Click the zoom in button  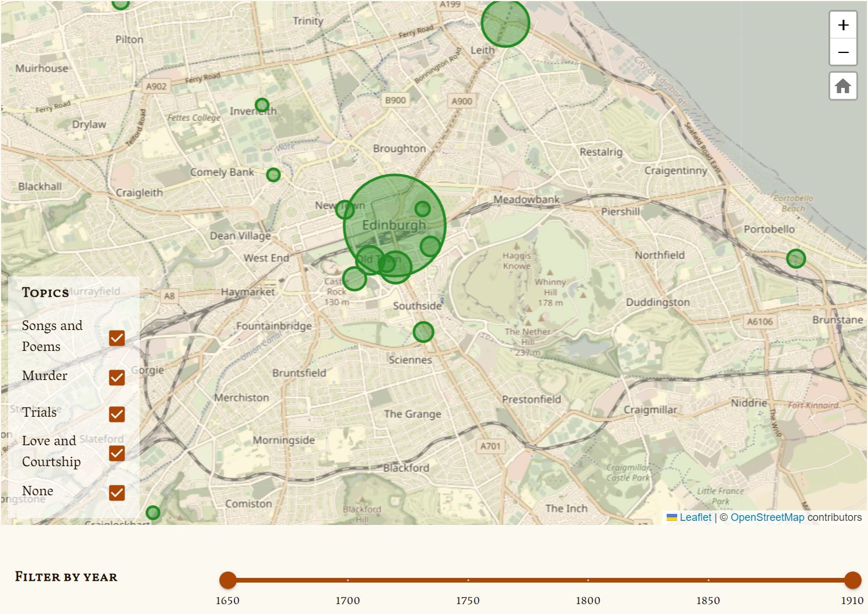[x=842, y=24]
